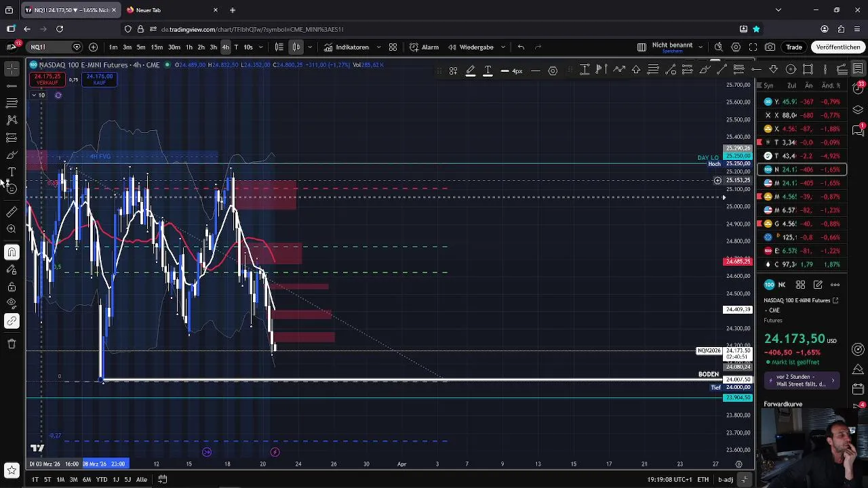Toggle the b-adj adjustment setting

[726, 479]
